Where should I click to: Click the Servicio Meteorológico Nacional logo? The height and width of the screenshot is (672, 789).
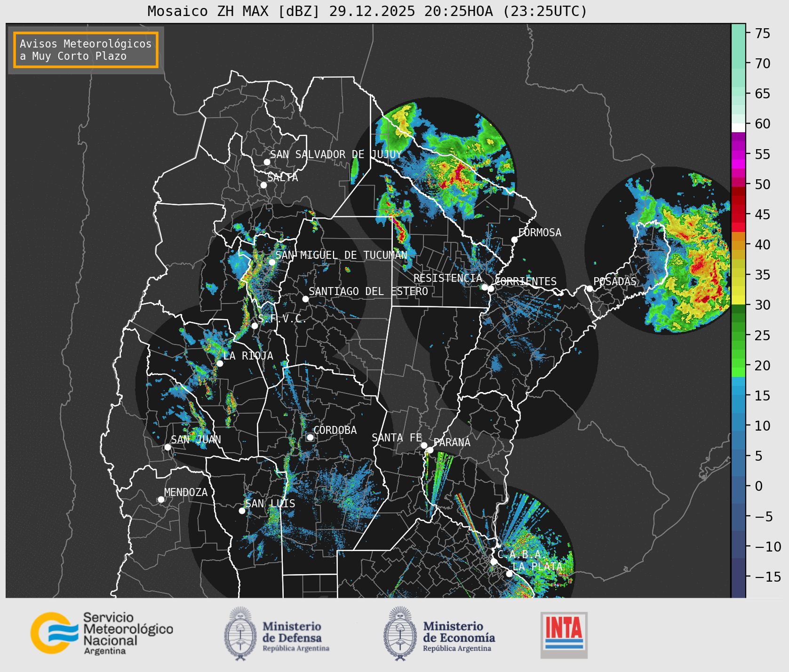(102, 633)
